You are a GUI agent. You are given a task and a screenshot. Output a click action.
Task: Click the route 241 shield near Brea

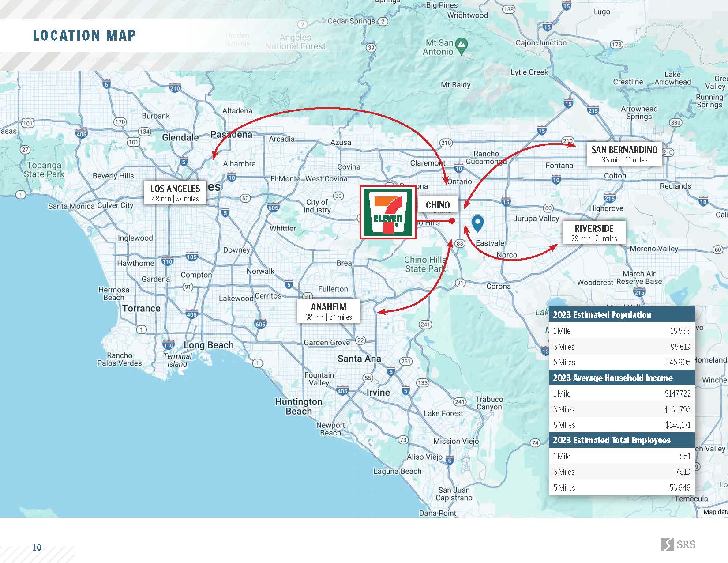[x=425, y=324]
